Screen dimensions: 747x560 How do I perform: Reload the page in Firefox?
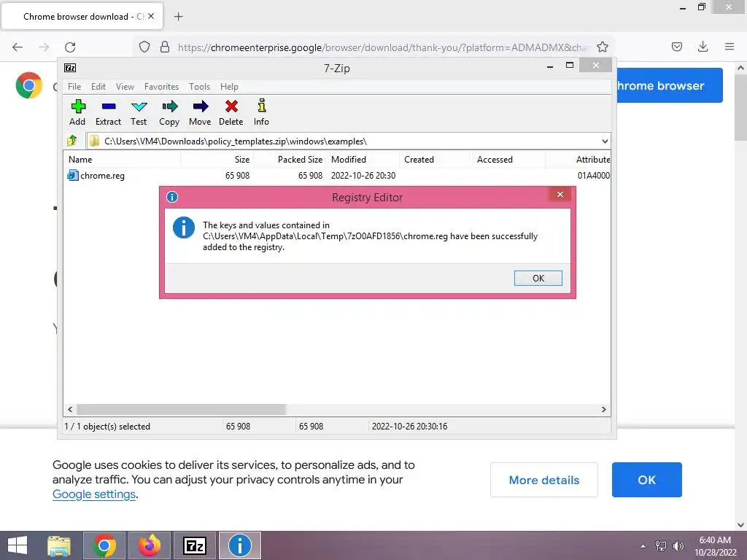click(x=70, y=47)
